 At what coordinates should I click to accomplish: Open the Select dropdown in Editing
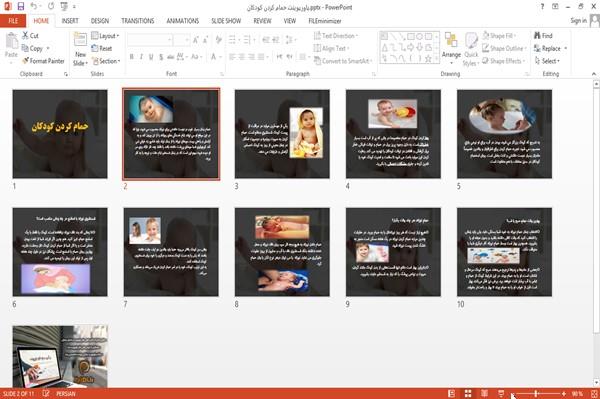coord(547,61)
